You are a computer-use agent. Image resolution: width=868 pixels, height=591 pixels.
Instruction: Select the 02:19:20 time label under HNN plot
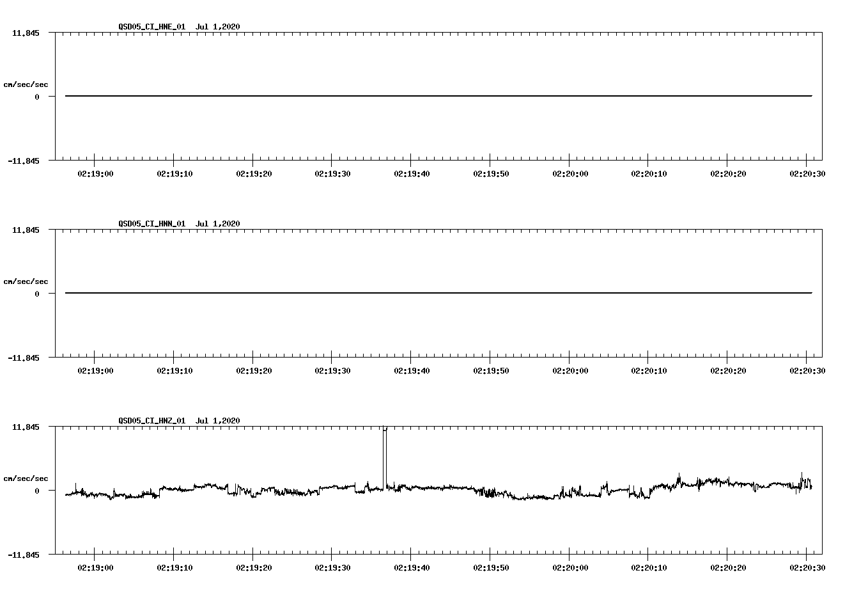(254, 370)
